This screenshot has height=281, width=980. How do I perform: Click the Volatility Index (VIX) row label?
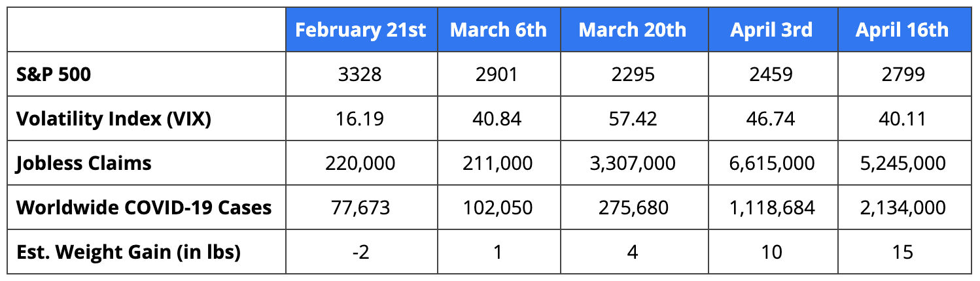[x=114, y=119]
